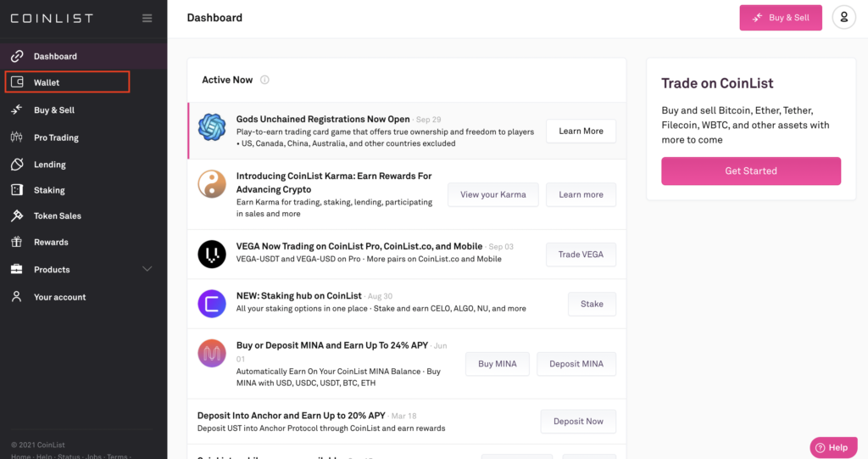Go to Pro Trading in sidebar
The height and width of the screenshot is (459, 868).
56,137
